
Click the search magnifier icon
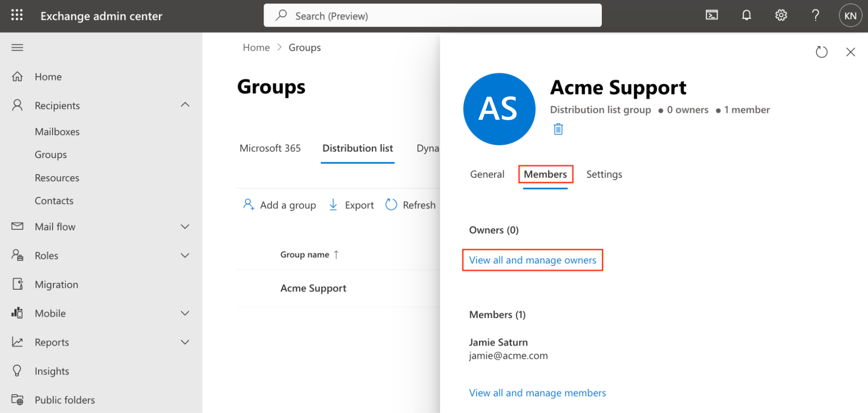(x=281, y=15)
